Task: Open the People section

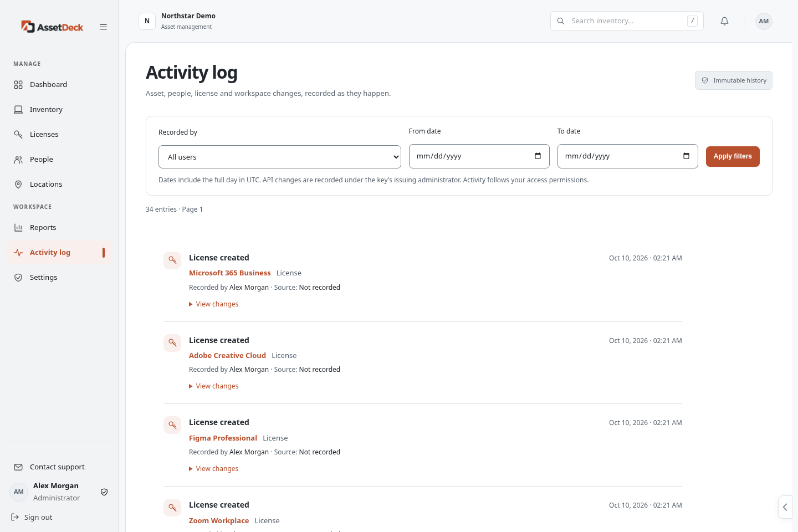Action: pos(59,159)
